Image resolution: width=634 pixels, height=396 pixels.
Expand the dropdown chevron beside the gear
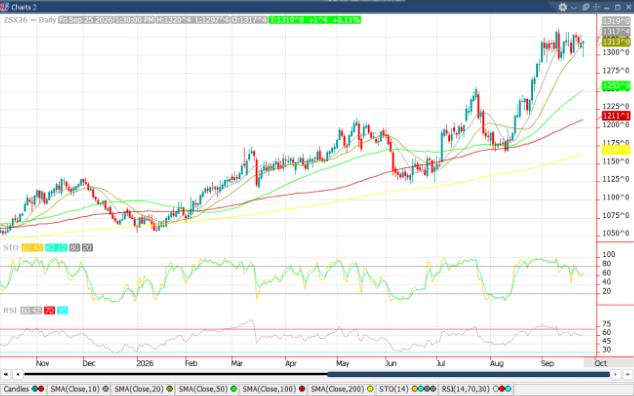click(x=574, y=7)
